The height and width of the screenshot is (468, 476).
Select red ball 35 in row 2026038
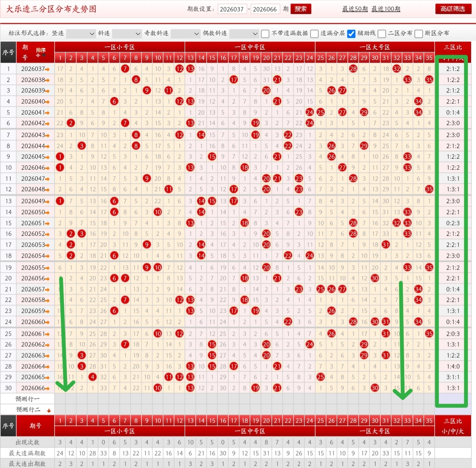point(429,80)
